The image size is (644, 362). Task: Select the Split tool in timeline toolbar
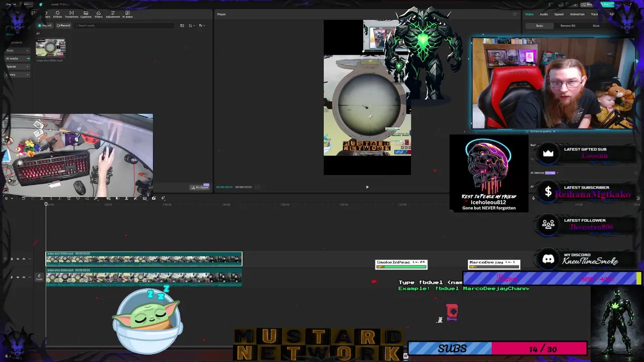(41, 198)
